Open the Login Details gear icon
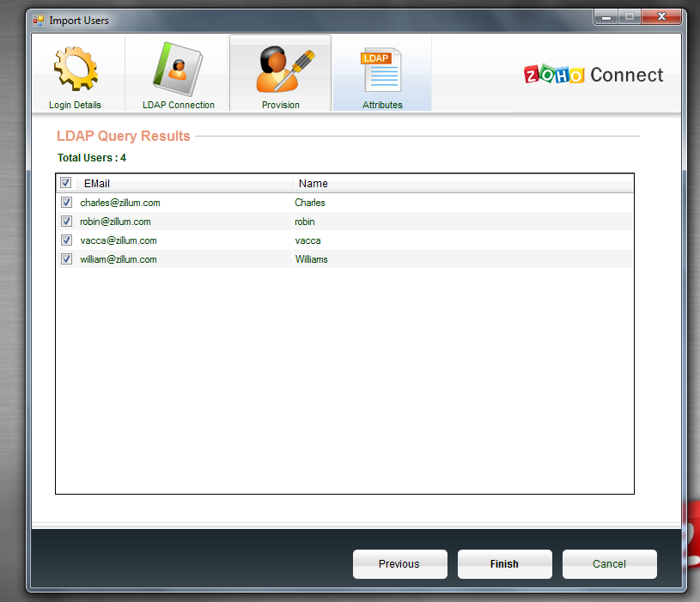 (76, 69)
